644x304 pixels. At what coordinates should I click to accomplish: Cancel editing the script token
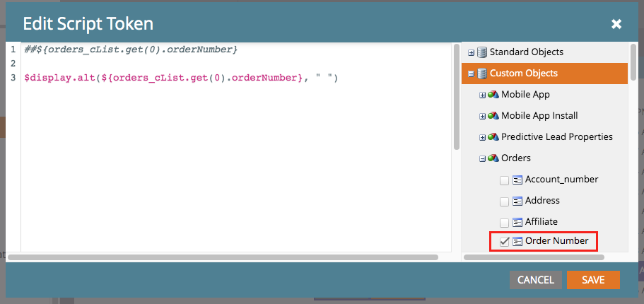[536, 280]
